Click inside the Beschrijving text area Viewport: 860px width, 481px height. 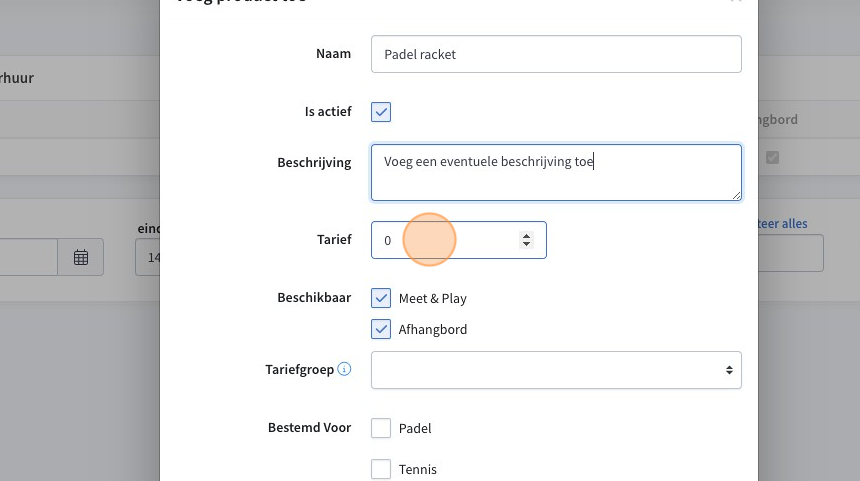(556, 173)
